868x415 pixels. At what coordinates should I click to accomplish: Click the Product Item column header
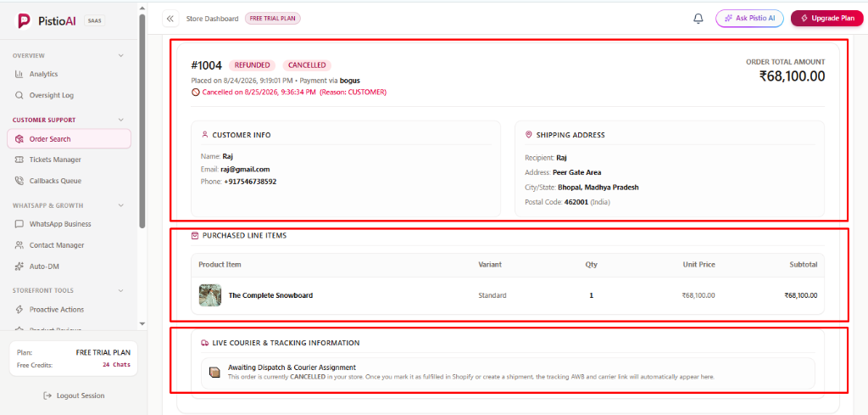[x=220, y=265]
